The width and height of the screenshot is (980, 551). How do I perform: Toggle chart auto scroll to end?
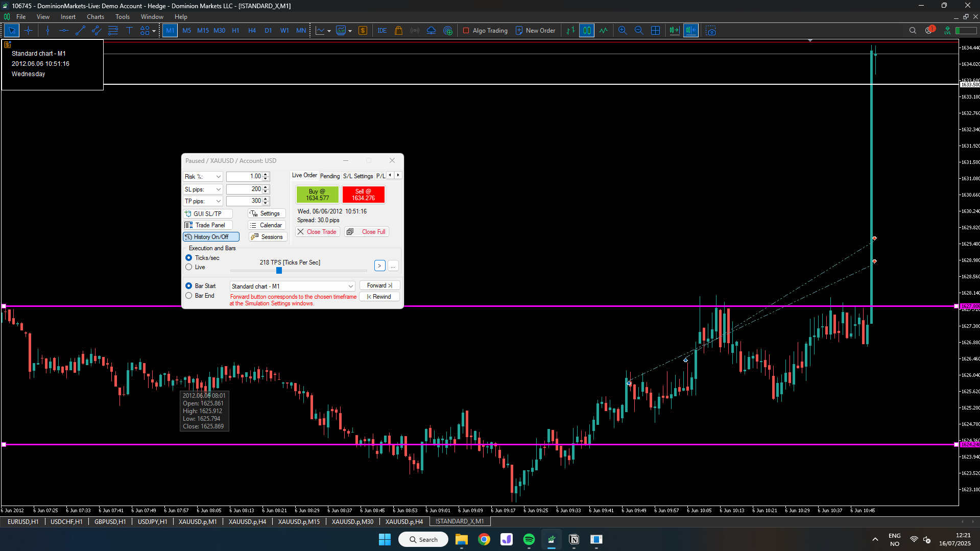[675, 31]
